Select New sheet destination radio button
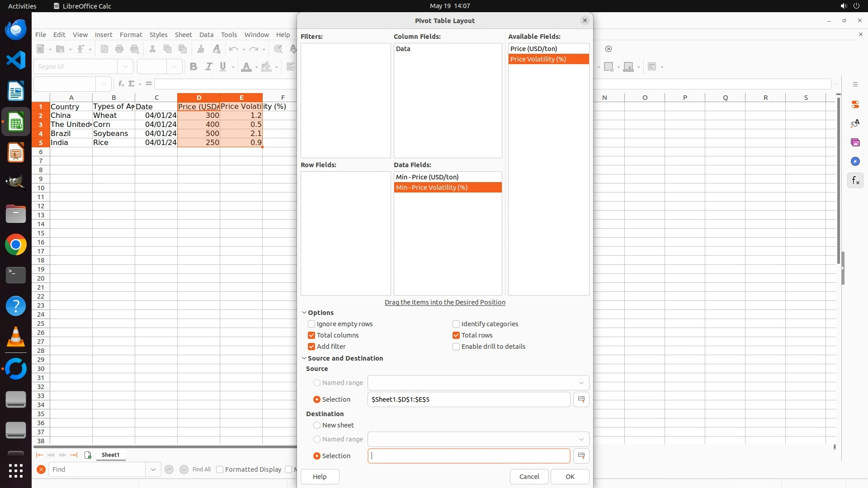Image resolution: width=868 pixels, height=488 pixels. coord(317,425)
